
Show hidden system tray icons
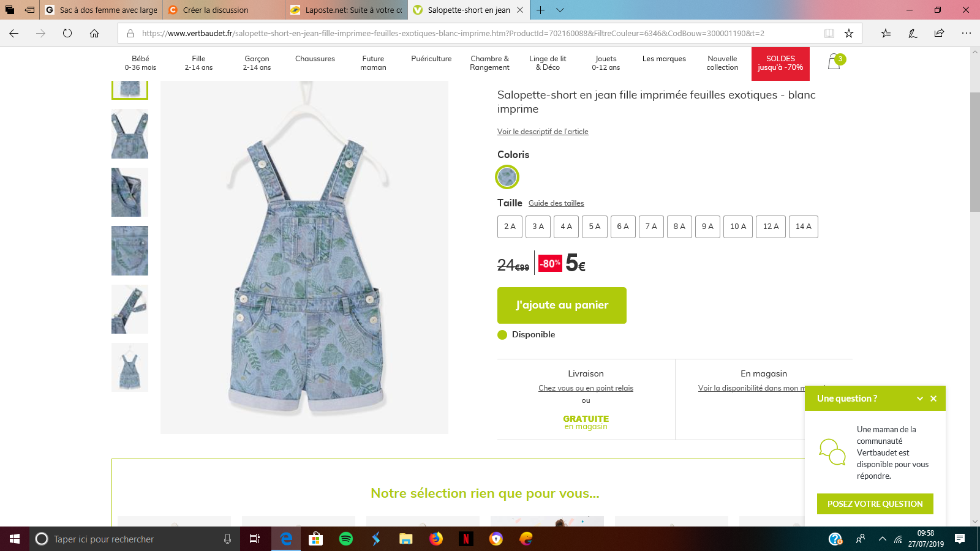882,539
